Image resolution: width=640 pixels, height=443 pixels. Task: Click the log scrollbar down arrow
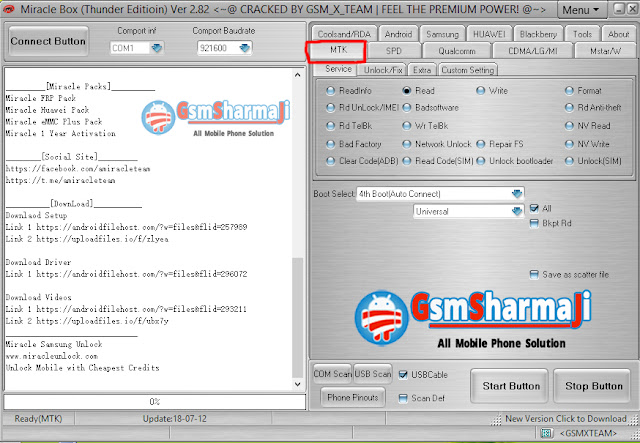click(298, 384)
